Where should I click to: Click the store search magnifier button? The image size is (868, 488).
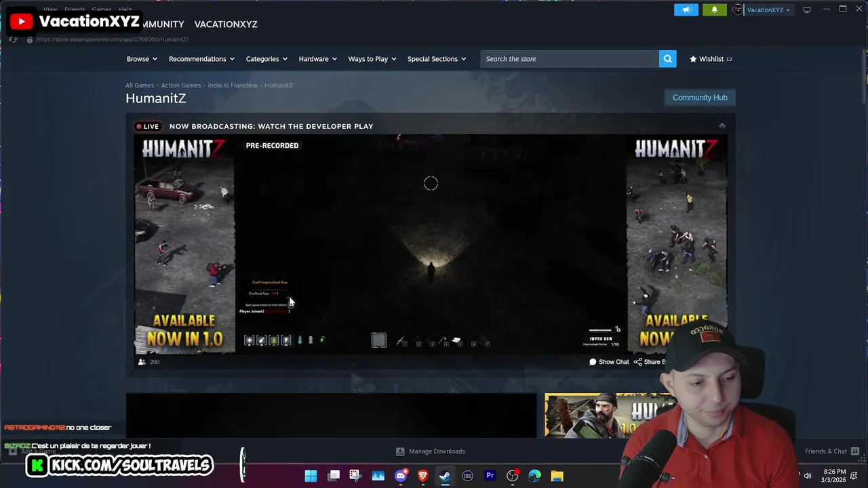click(667, 59)
